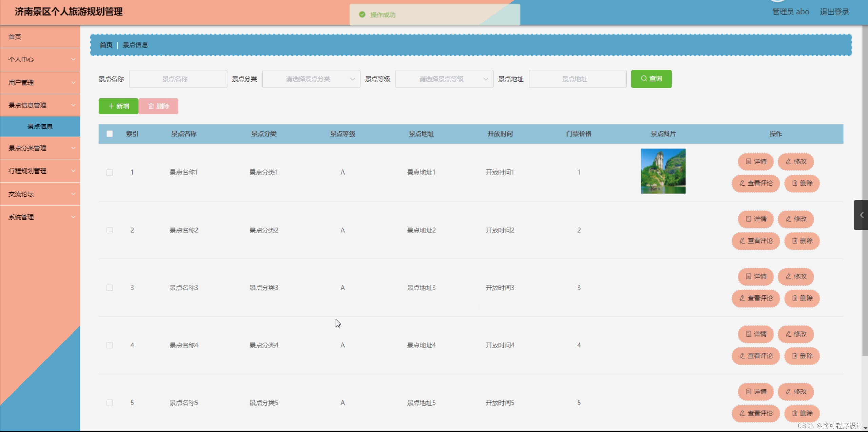The image size is (868, 432).
Task: Select the checkbox for row 3
Action: [110, 288]
